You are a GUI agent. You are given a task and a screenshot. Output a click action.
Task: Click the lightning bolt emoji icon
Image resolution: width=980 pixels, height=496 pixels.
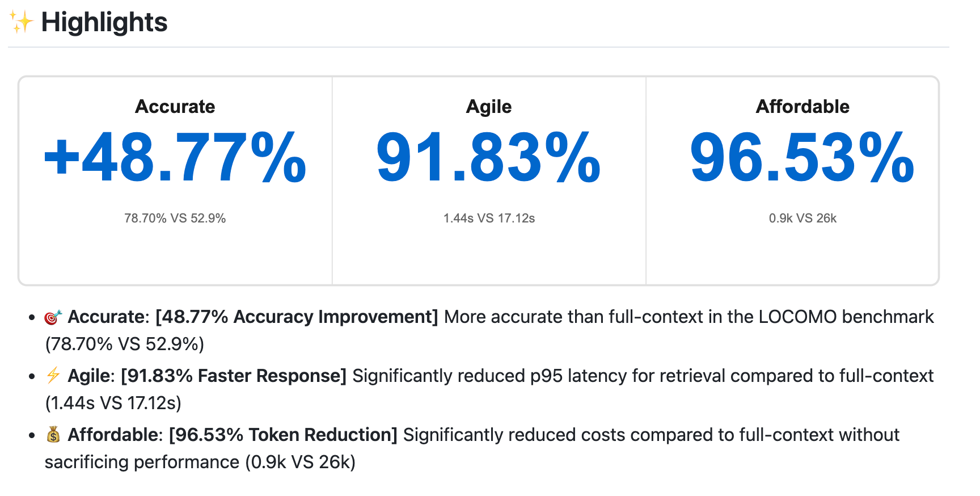tap(53, 376)
